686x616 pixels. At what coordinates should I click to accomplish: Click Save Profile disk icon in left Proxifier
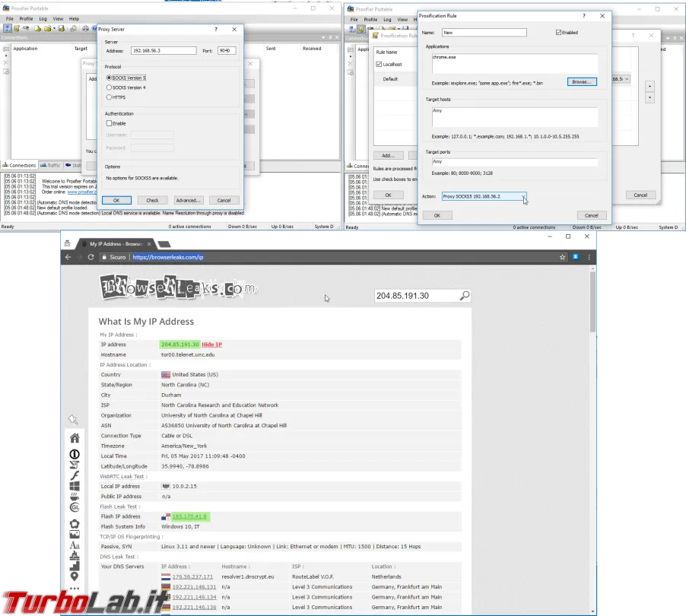pos(62,28)
